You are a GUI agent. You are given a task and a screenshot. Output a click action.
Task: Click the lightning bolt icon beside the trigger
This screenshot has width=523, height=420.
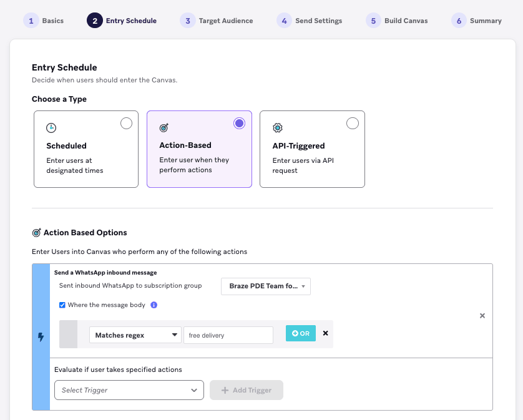[40, 336]
